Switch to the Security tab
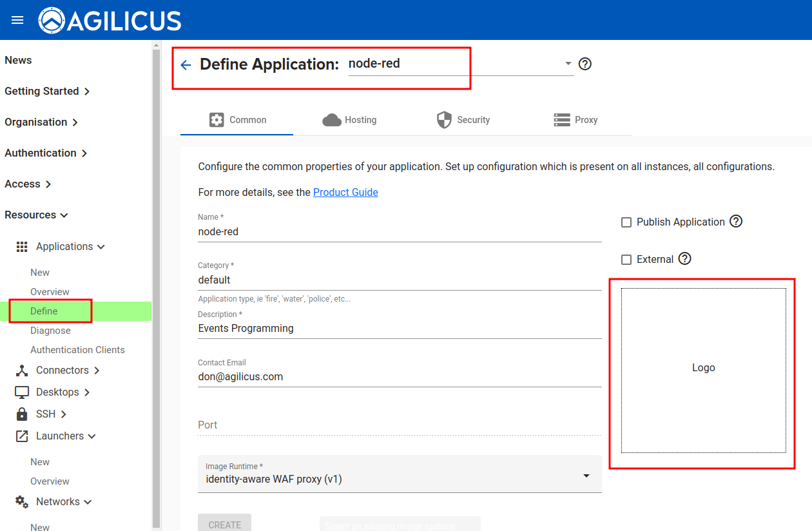Viewport: 812px width, 531px height. (463, 120)
